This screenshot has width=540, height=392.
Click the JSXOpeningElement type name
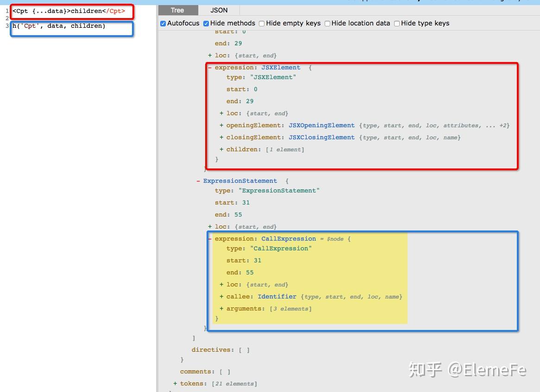coord(321,125)
